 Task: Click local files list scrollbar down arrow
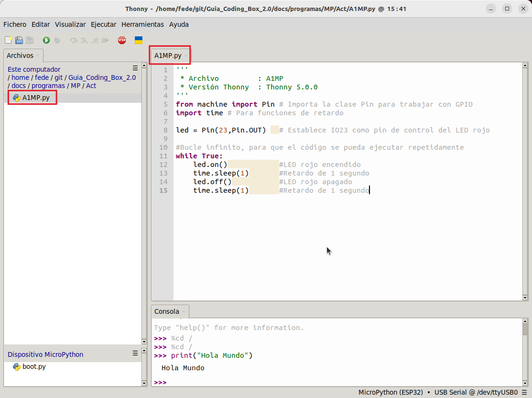(144, 342)
